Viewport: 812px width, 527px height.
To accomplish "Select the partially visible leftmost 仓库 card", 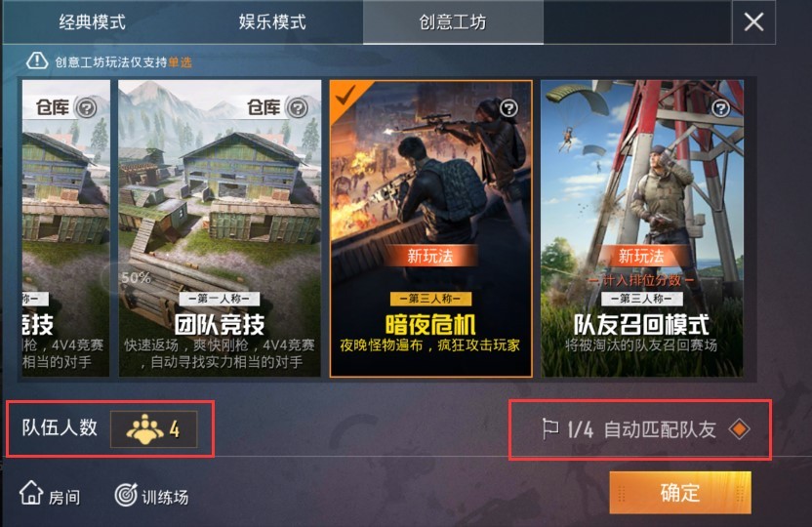I will [x=65, y=228].
